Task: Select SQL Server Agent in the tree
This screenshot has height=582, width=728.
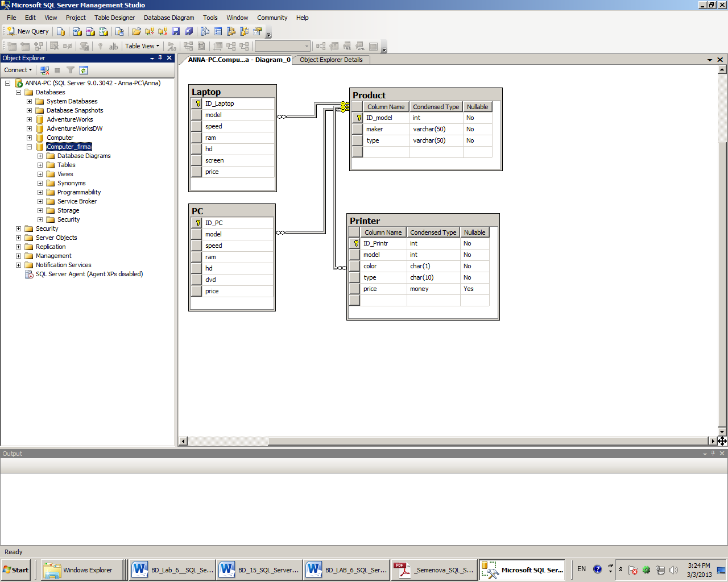Action: 89,274
